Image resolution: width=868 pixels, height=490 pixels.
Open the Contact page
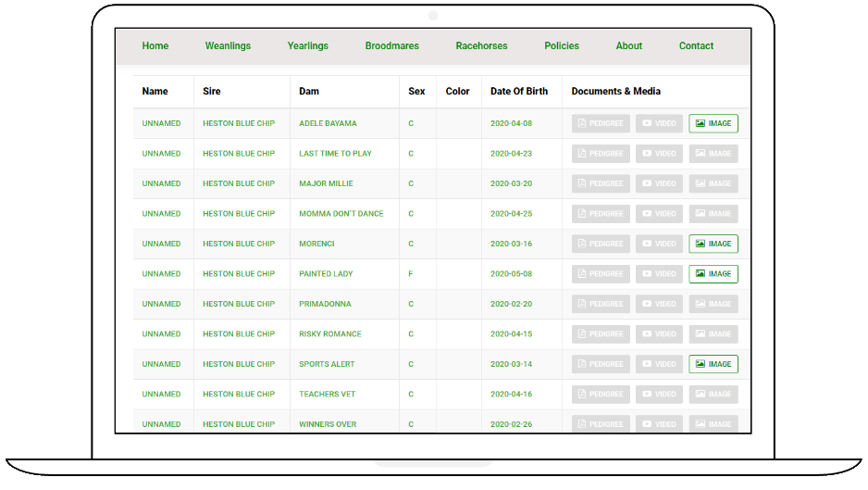[696, 45]
